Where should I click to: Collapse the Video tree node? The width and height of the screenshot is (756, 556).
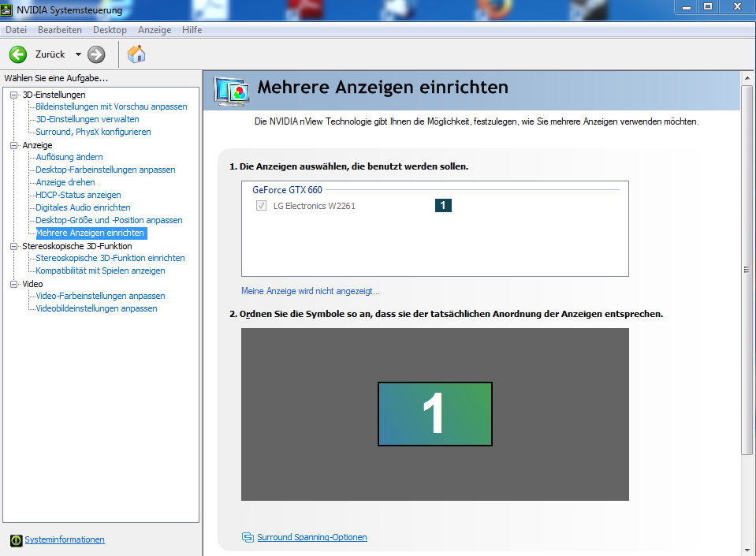pos(14,284)
